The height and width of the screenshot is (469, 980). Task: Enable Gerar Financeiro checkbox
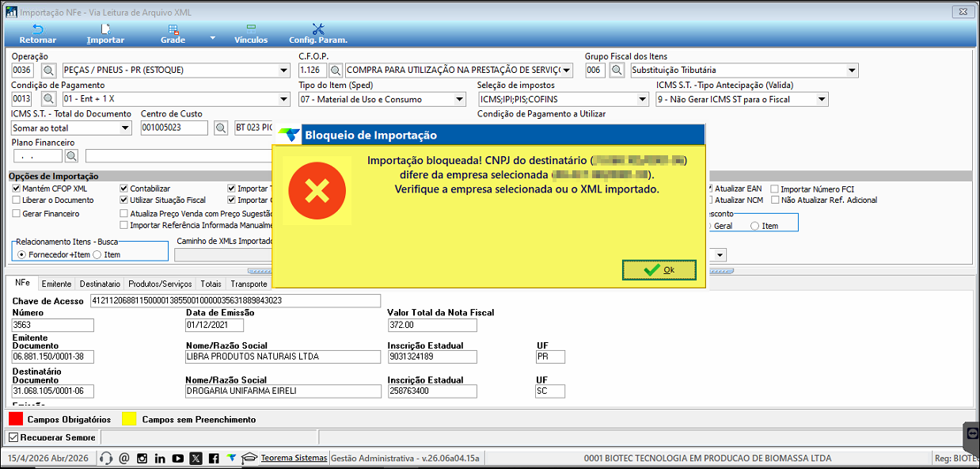17,214
